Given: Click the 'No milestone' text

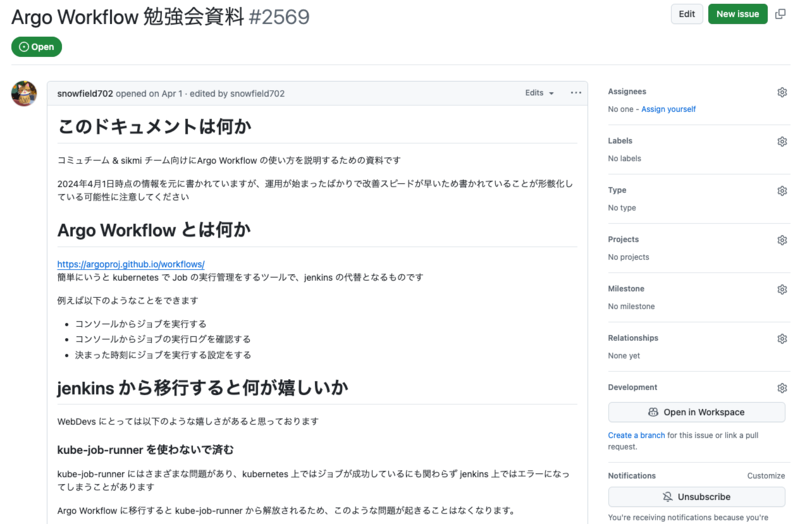Looking at the screenshot, I should click(631, 307).
